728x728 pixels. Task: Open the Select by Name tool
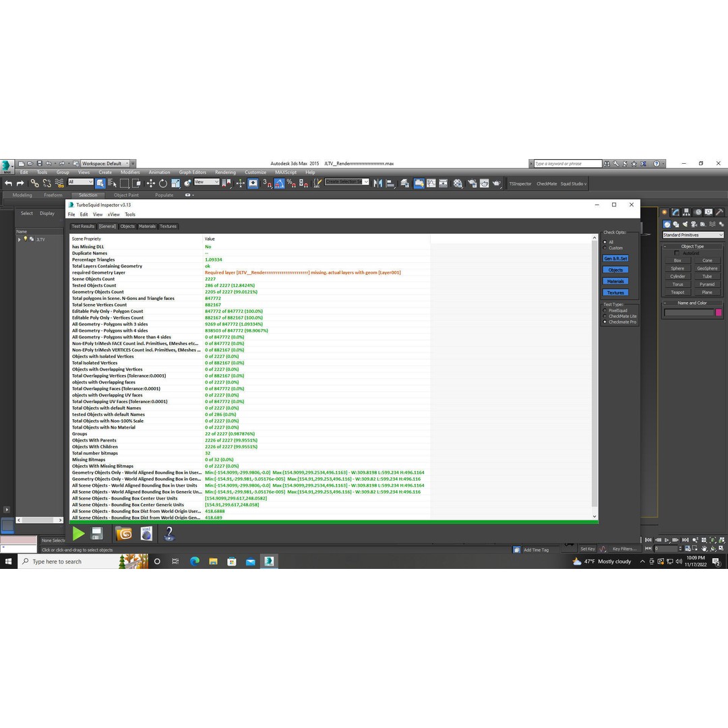coord(112,183)
